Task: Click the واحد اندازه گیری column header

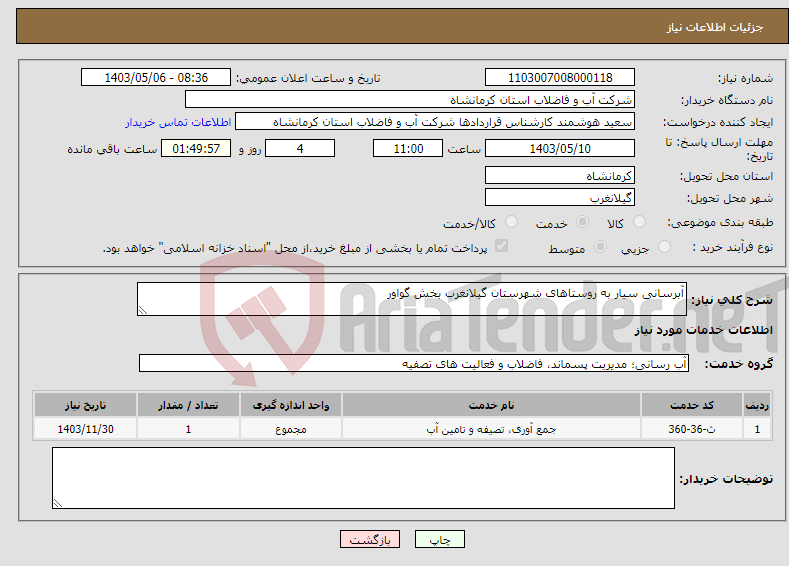Action: (x=291, y=405)
